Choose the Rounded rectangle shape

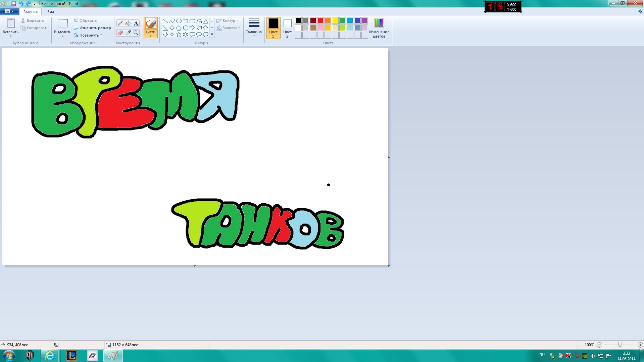pos(192,21)
